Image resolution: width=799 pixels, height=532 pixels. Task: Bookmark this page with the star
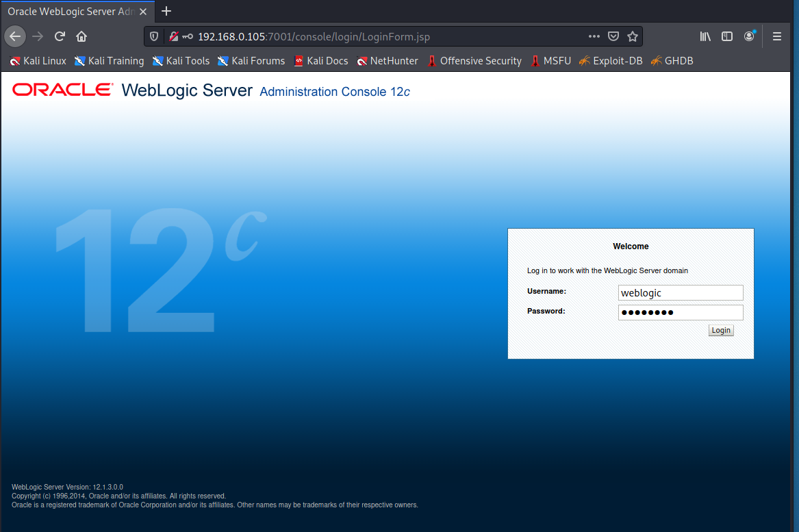coord(633,36)
